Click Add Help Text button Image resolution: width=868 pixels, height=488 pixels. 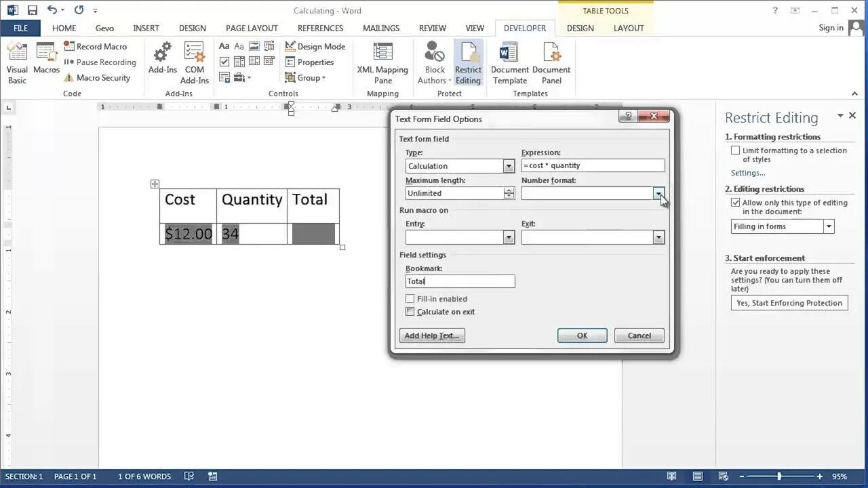[x=432, y=335]
